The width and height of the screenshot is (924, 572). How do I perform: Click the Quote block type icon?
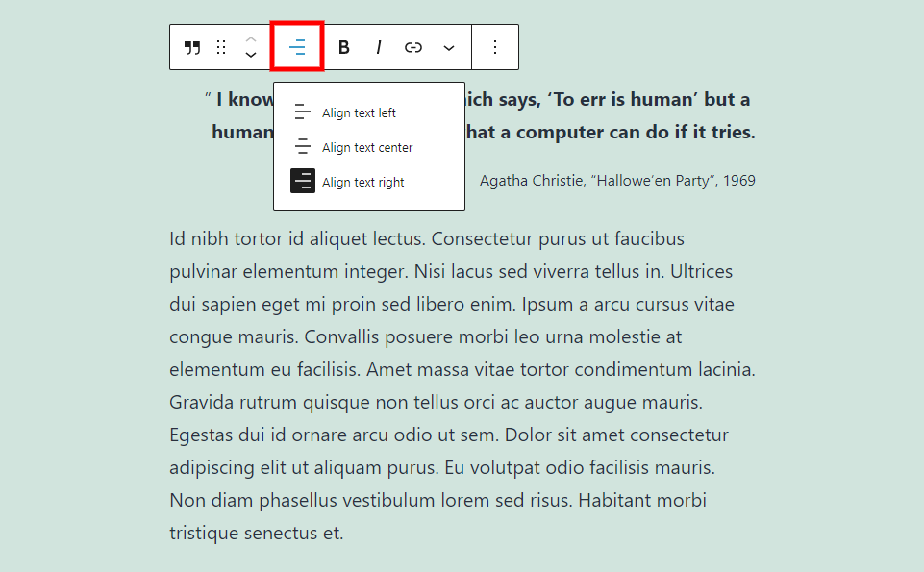(192, 48)
